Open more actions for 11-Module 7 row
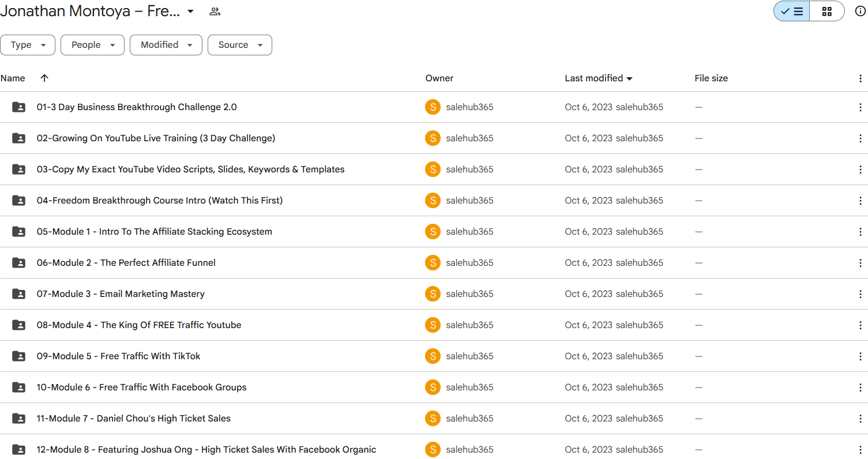The image size is (868, 459). point(861,419)
